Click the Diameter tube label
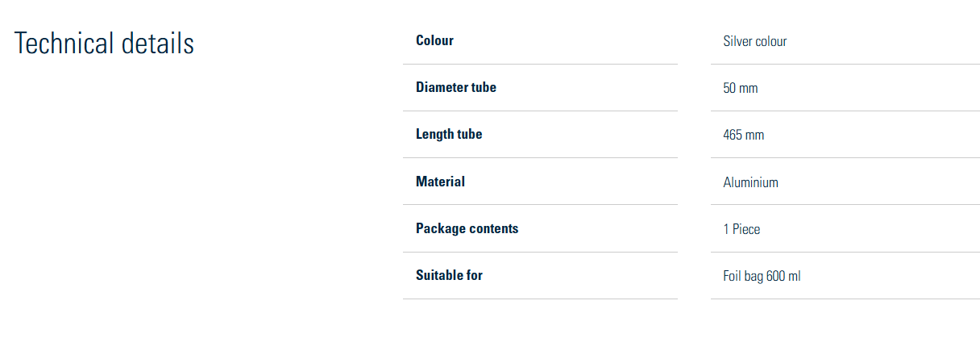The height and width of the screenshot is (355, 980). tap(455, 87)
